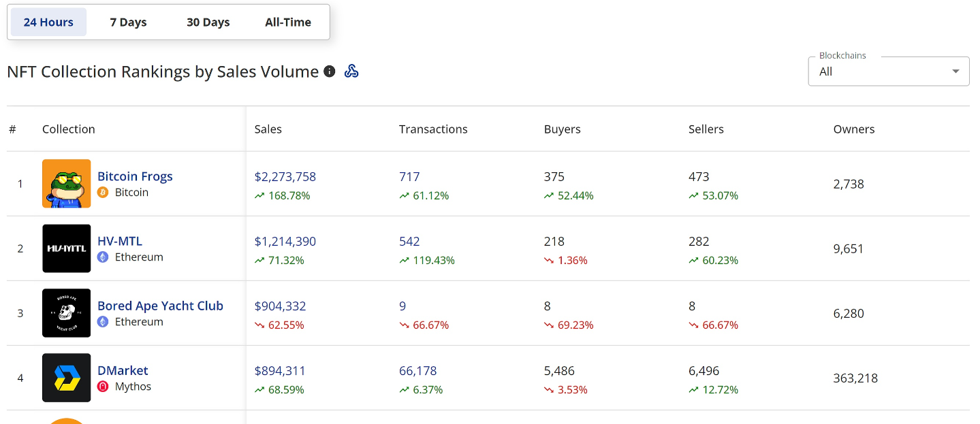Open the Blockchains All combo box

(889, 71)
